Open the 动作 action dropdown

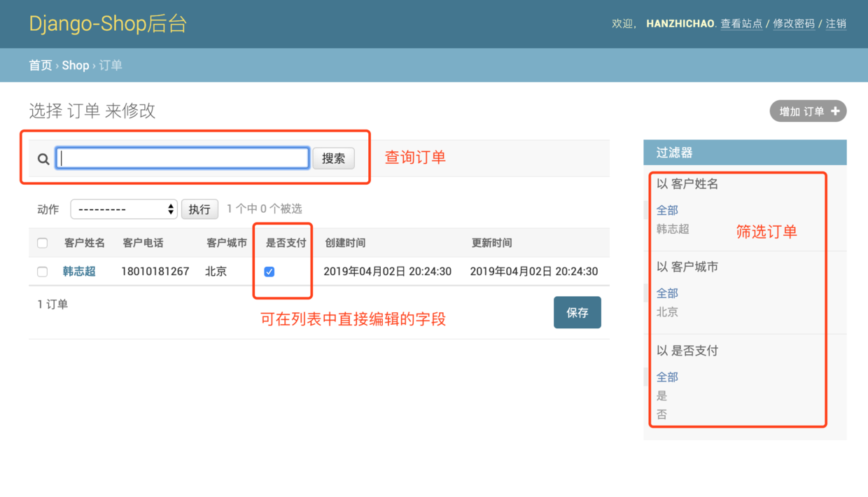coord(124,209)
